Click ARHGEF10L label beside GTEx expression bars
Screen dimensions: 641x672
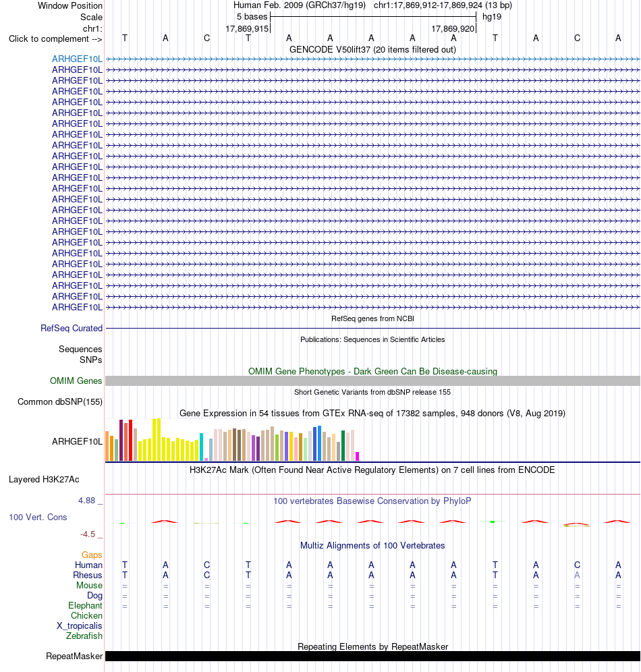click(77, 441)
